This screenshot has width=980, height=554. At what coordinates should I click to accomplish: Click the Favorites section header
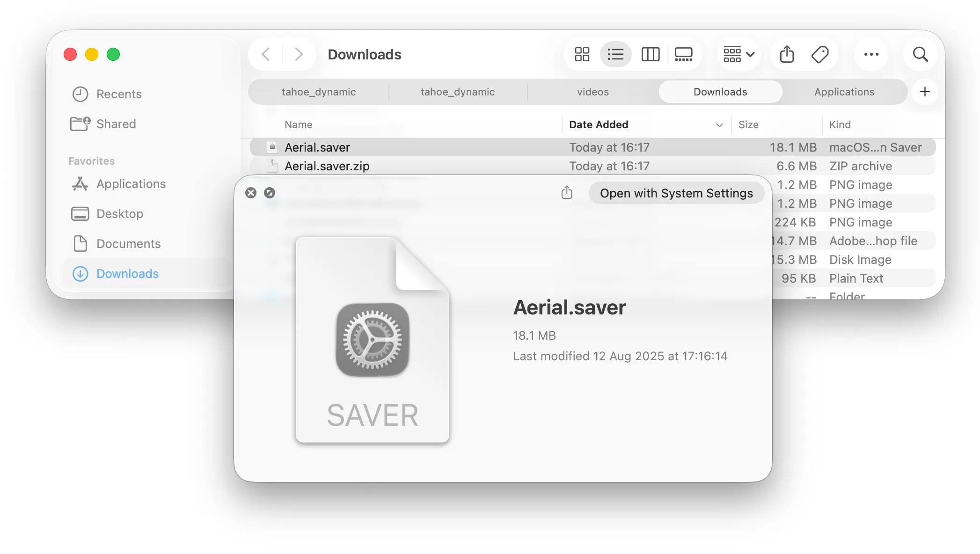tap(91, 161)
